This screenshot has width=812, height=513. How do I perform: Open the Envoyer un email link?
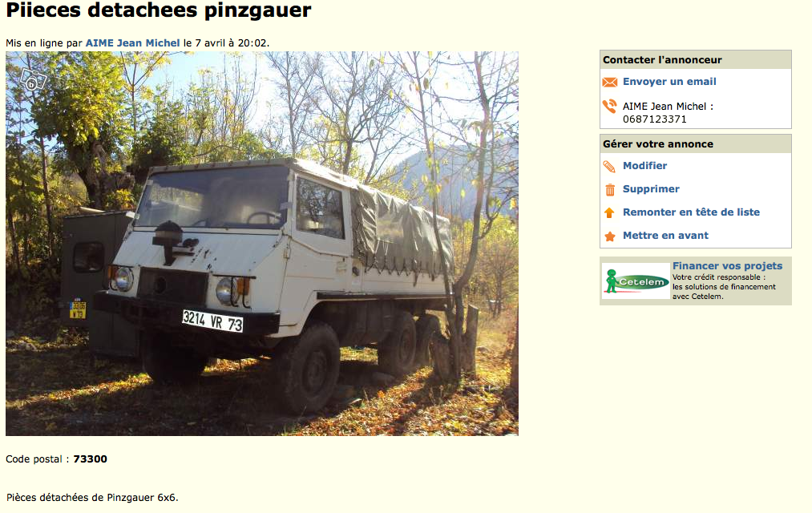coord(669,81)
